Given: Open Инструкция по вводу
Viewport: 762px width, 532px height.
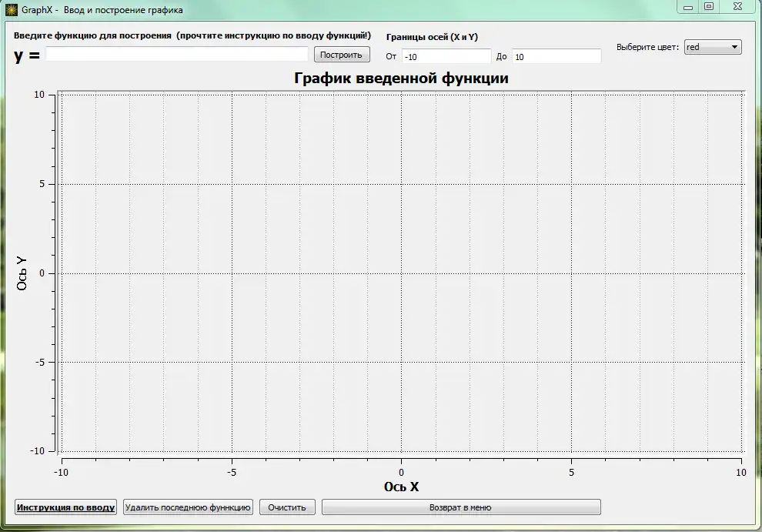Looking at the screenshot, I should coord(65,507).
